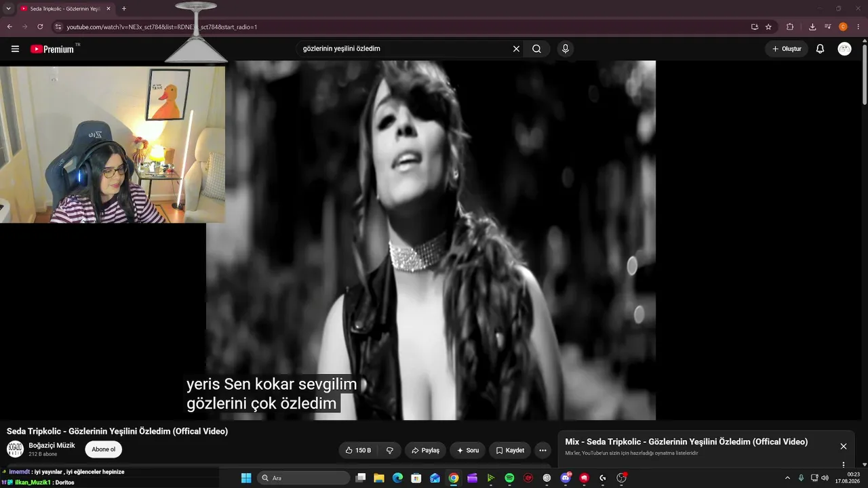Open the browser downloads
This screenshot has width=868, height=488.
[812, 27]
